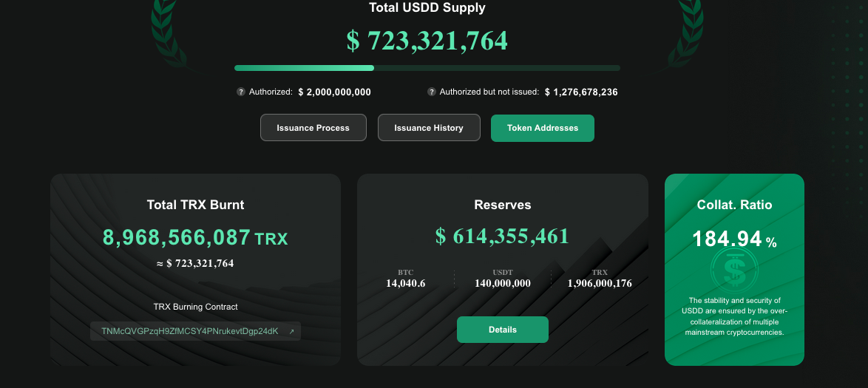Screen dimensions: 868x388
Task: Open the Issuance Process button
Action: click(x=313, y=128)
